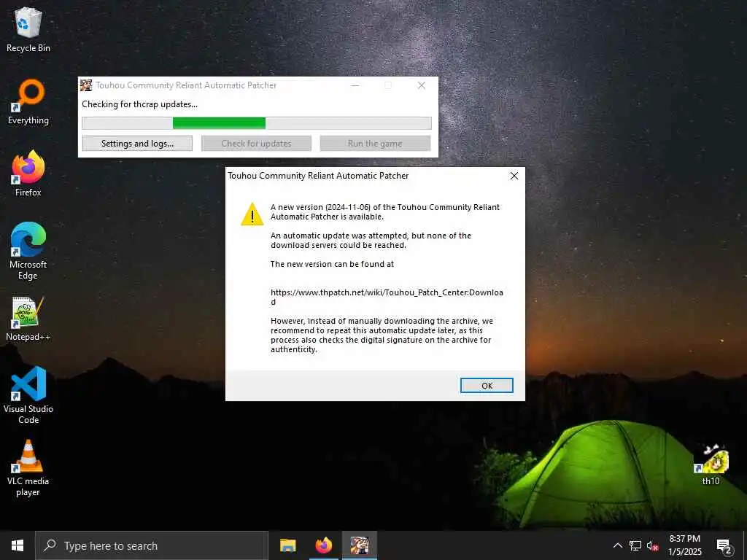Click the 'However, instead of manually downloading' paragraph

382,335
